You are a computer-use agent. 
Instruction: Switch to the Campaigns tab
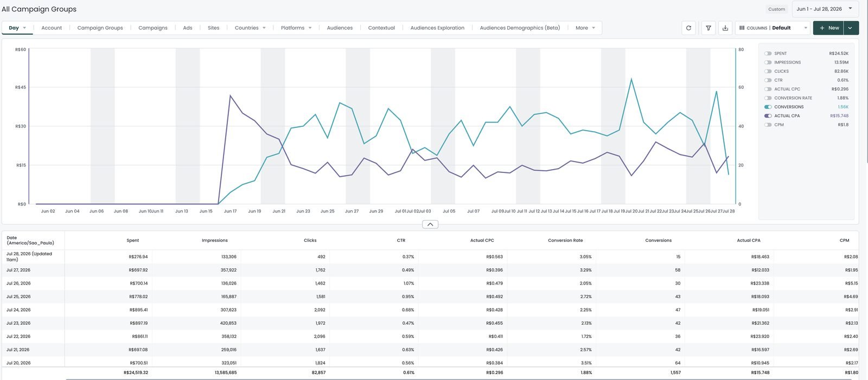pyautogui.click(x=153, y=28)
